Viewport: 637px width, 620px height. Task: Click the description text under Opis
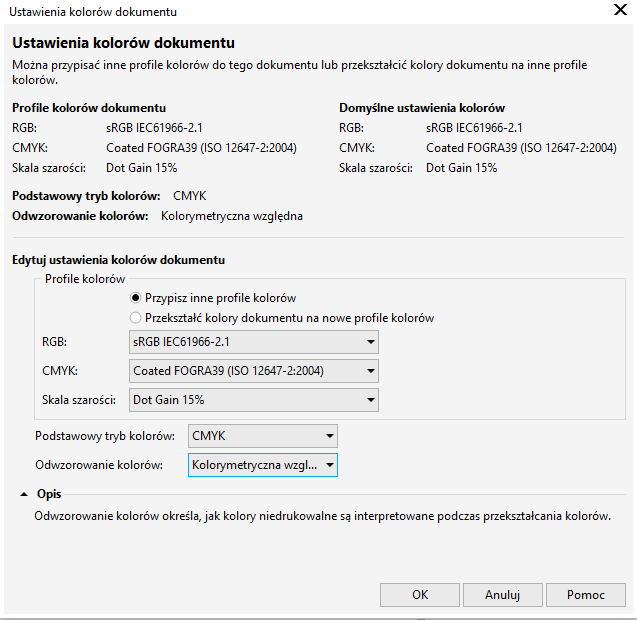tap(321, 516)
